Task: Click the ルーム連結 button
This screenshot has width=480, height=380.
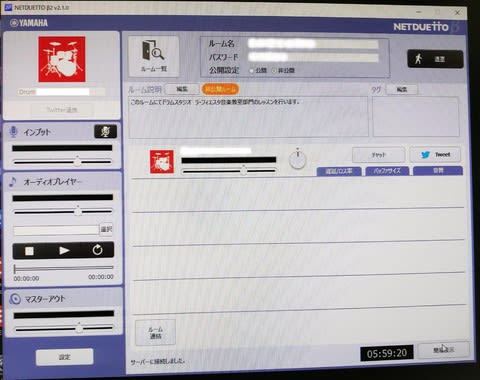Action: coord(155,332)
